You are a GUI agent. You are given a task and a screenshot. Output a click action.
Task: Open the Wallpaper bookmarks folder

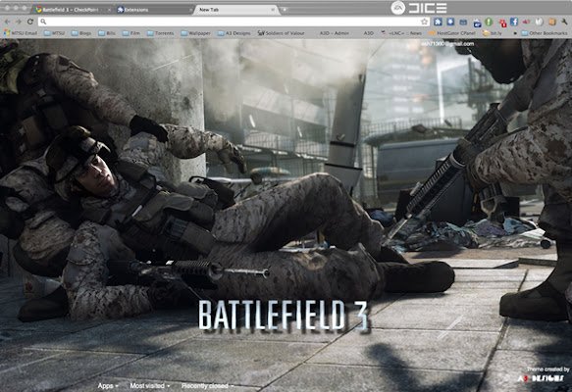point(196,33)
